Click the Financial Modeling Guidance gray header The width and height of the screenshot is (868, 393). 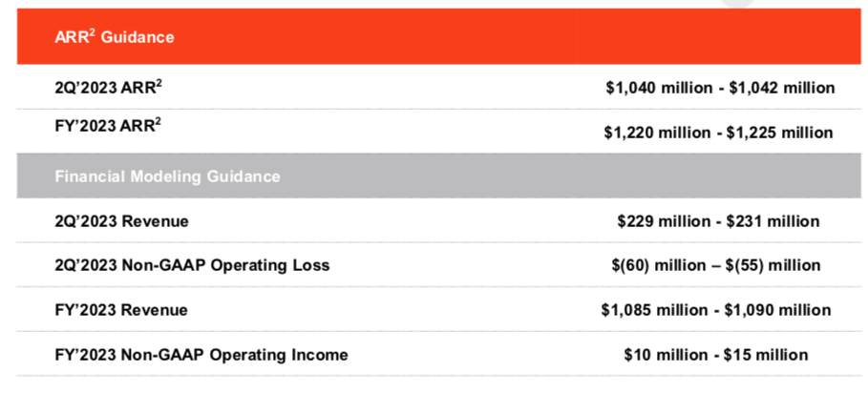click(x=167, y=176)
